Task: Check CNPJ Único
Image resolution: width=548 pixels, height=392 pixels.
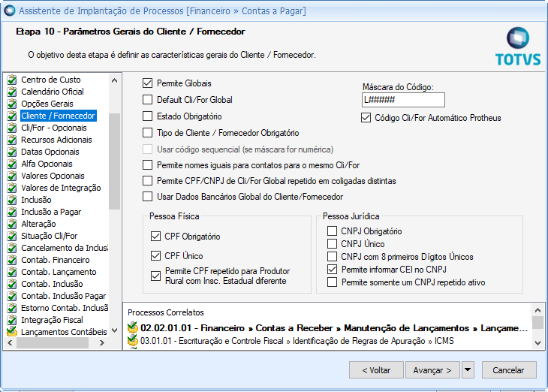Action: coord(332,244)
